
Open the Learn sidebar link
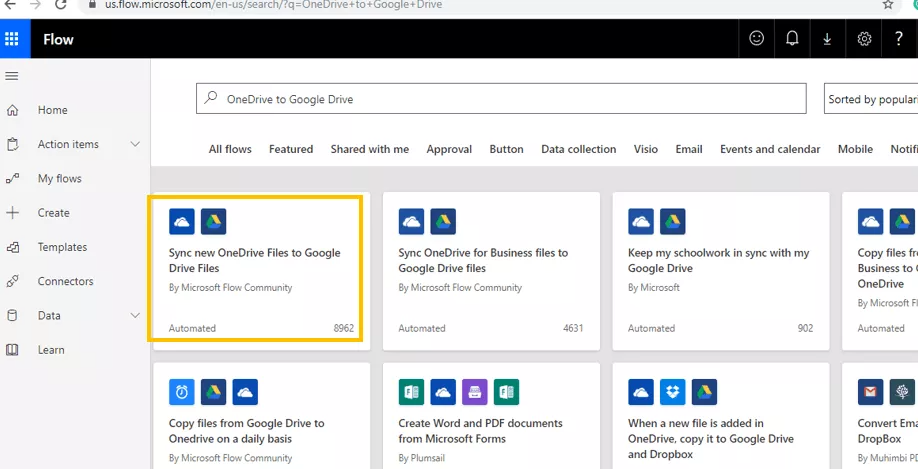[x=51, y=350]
